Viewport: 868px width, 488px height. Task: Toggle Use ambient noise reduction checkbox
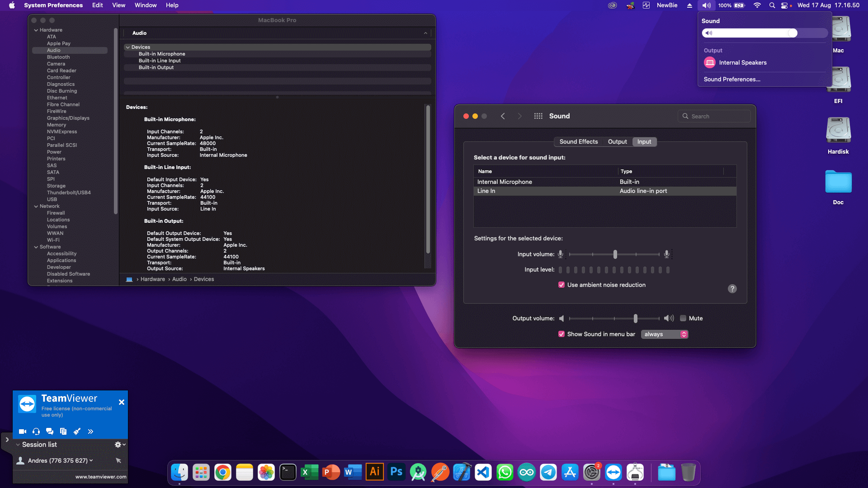[561, 285]
